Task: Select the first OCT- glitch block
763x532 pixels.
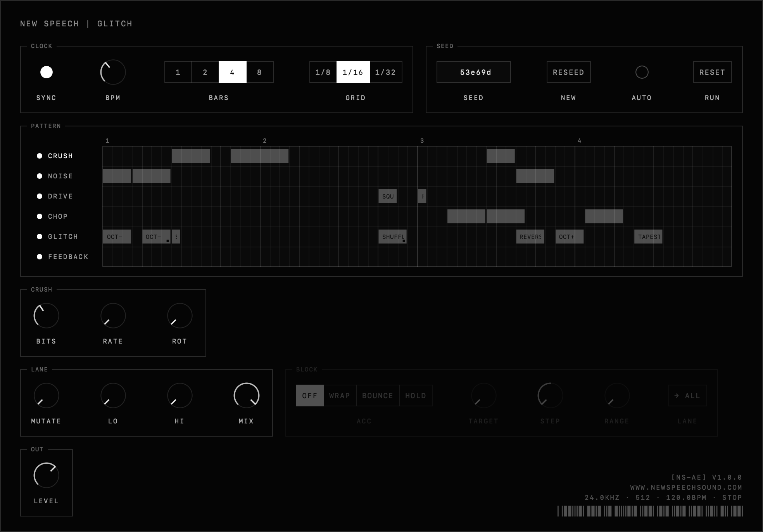Action: click(117, 237)
